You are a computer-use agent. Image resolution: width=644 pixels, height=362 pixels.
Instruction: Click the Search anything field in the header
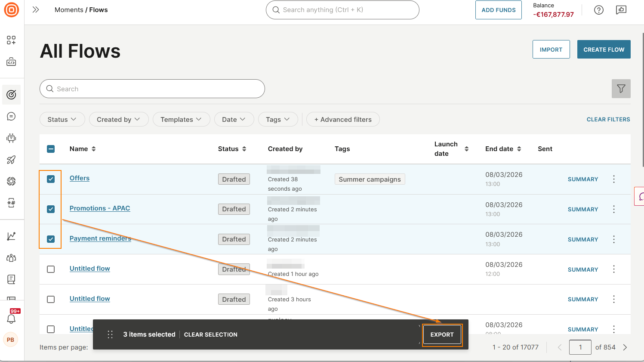[342, 9]
